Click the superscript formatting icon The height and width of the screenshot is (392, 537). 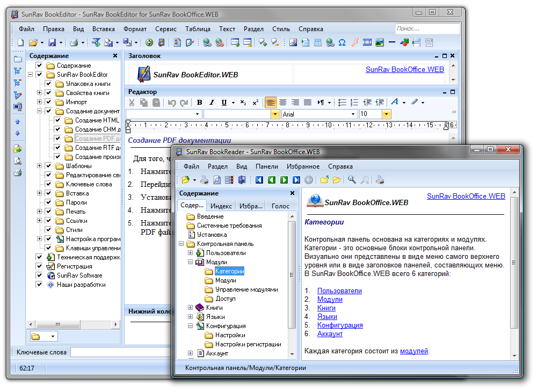(256, 103)
